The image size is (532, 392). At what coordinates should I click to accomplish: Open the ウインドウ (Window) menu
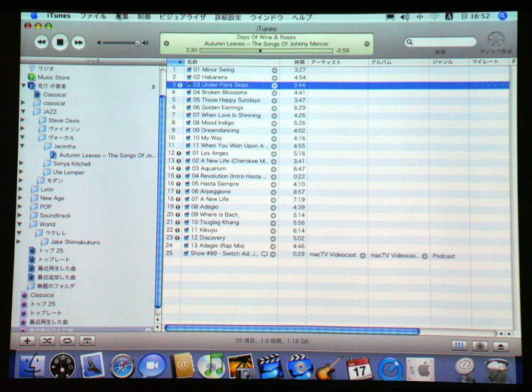[x=267, y=17]
